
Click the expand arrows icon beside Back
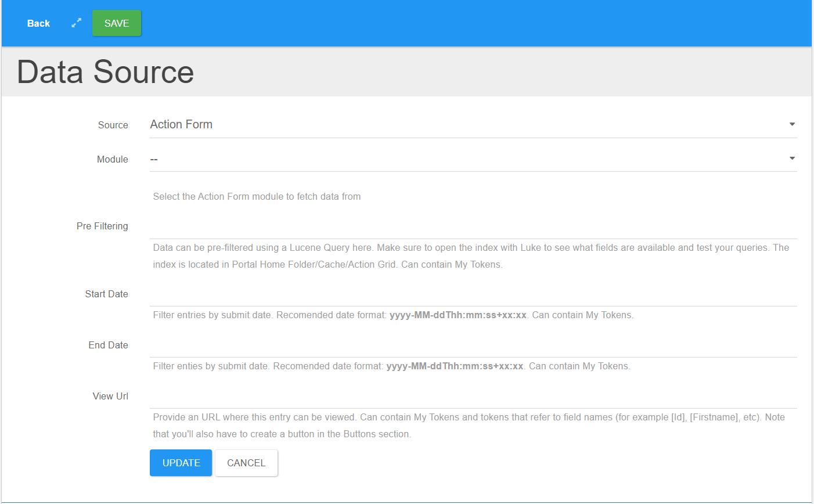click(x=76, y=23)
